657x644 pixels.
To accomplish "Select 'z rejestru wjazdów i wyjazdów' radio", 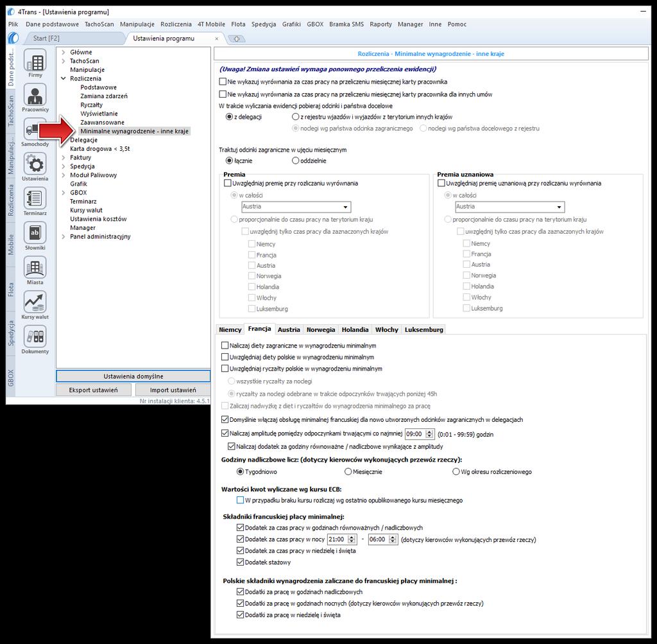I will (x=295, y=117).
